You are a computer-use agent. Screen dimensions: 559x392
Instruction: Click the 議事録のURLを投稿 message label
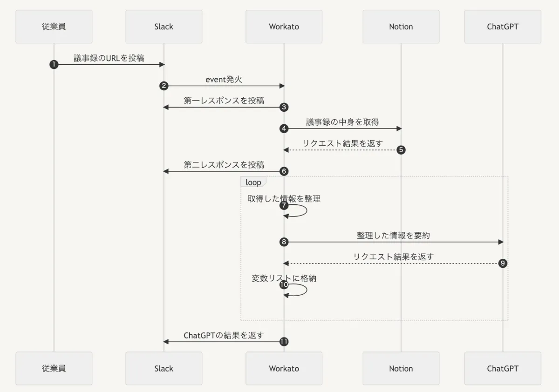pyautogui.click(x=109, y=58)
